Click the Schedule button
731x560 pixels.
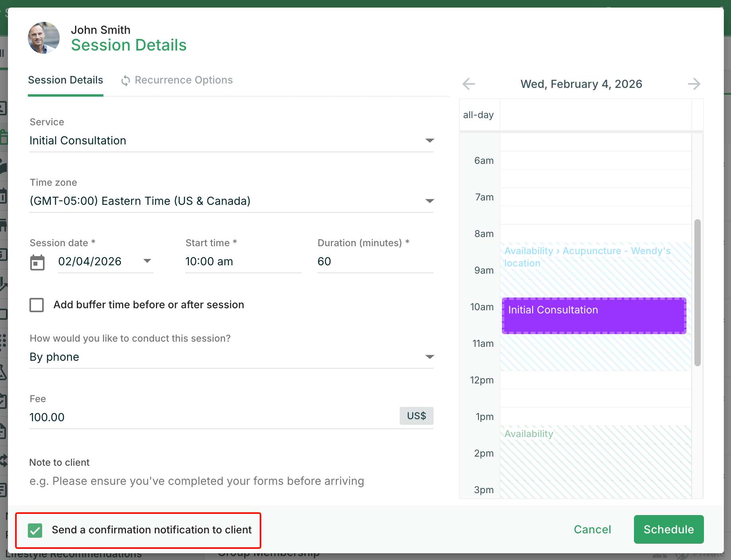(x=669, y=529)
